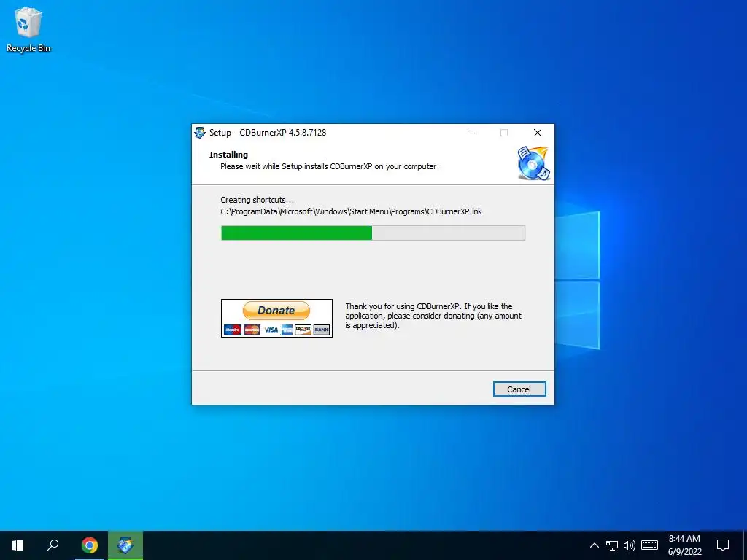
Task: Click the CDBurnerXP disc logo in the installer
Action: pyautogui.click(x=533, y=163)
